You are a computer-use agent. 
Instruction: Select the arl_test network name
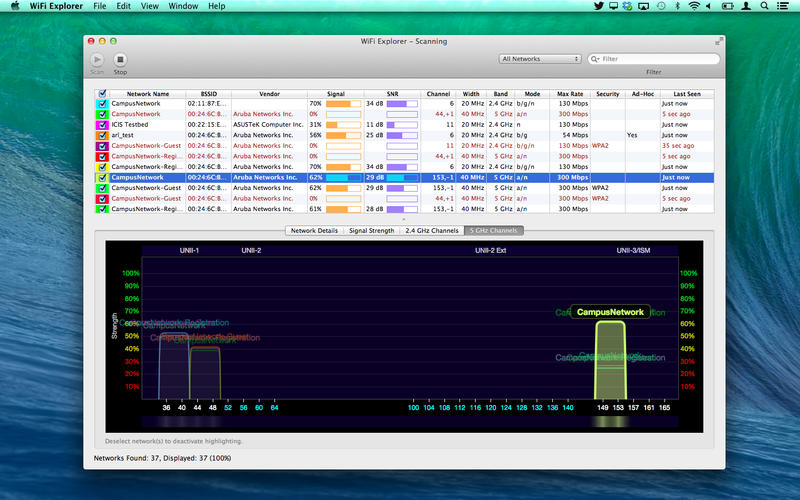pos(122,135)
